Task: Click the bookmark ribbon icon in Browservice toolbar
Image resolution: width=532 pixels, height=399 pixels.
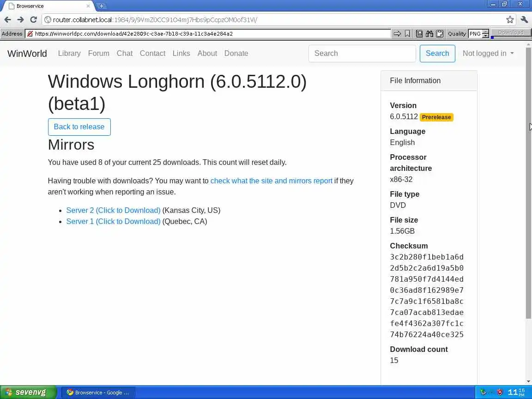Action: pos(407,34)
